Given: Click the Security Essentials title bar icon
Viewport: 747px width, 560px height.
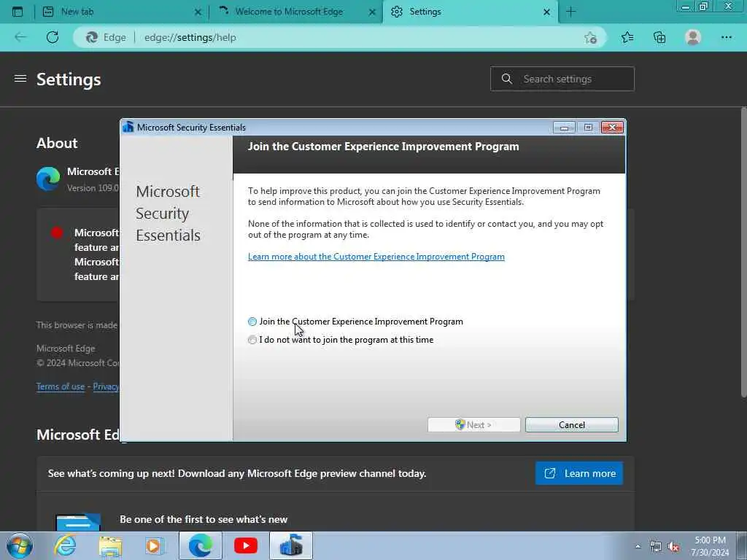Looking at the screenshot, I should (x=128, y=127).
